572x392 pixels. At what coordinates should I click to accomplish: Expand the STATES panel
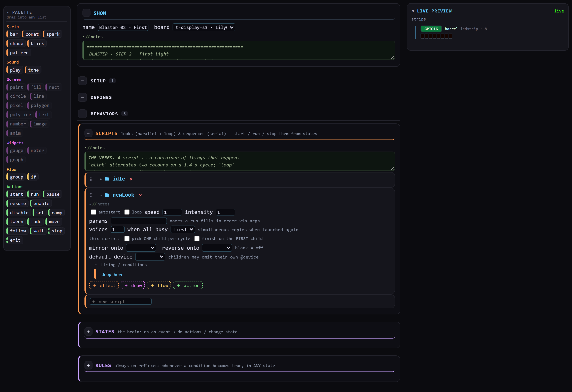88,332
